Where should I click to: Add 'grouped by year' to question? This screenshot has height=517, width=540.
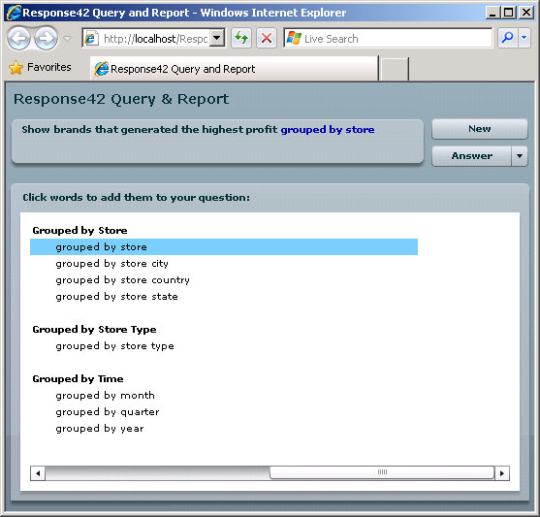click(100, 428)
